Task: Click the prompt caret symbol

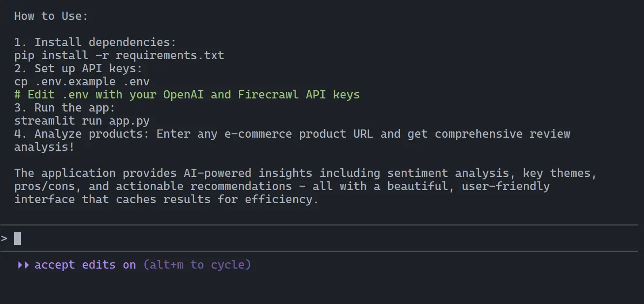Action: (4, 238)
